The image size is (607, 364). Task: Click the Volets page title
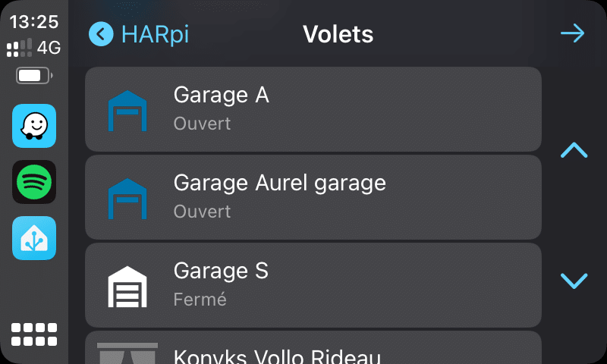[x=338, y=34]
